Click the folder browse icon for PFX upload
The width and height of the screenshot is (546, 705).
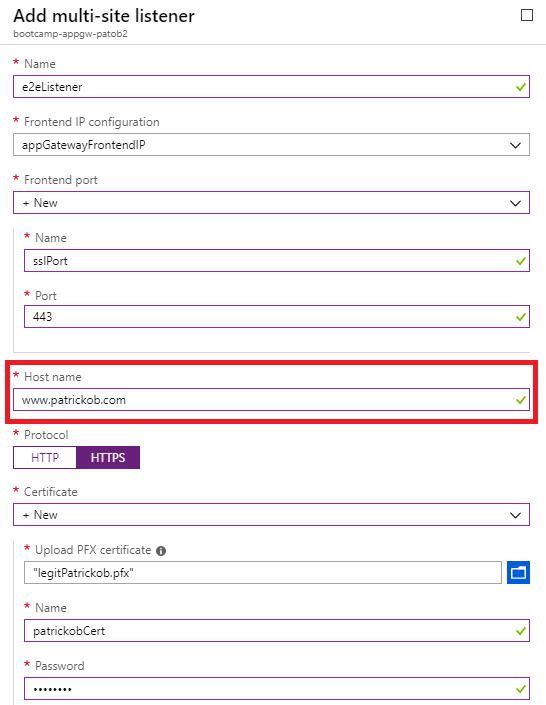[x=518, y=572]
